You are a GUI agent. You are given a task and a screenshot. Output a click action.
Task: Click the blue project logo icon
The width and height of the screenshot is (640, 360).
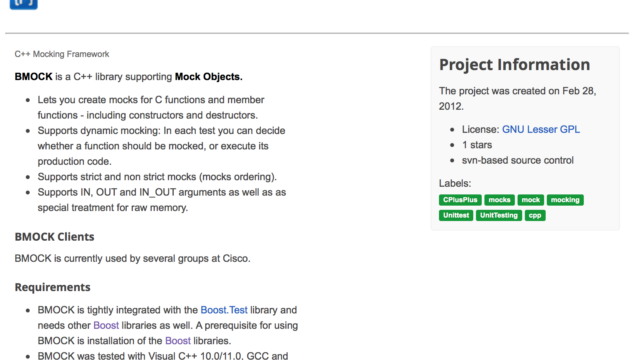click(24, 4)
